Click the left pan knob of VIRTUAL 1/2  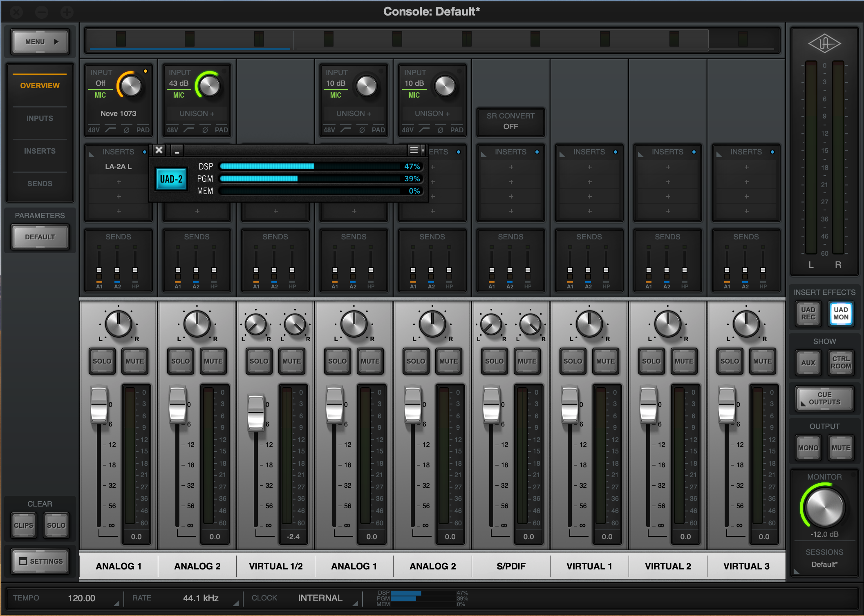256,325
